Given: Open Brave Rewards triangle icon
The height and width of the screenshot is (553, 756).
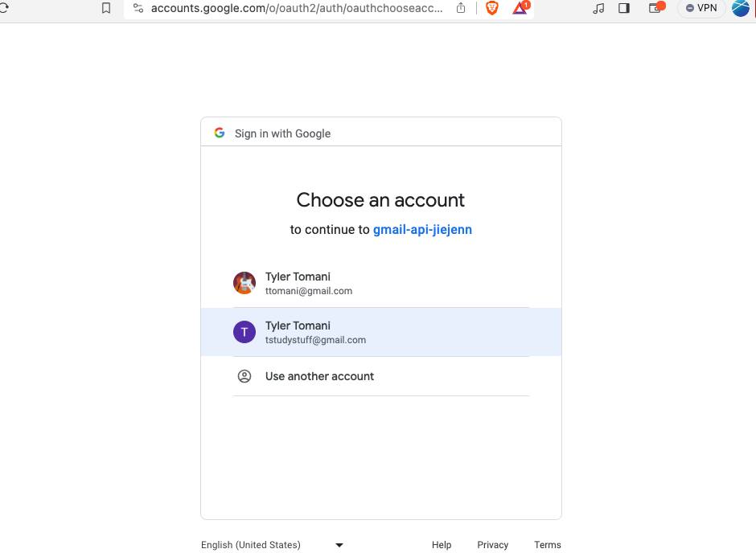Looking at the screenshot, I should click(520, 8).
